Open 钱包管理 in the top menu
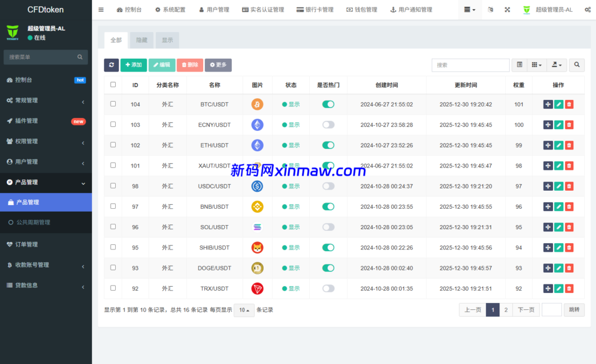The image size is (596, 364). (x=361, y=9)
